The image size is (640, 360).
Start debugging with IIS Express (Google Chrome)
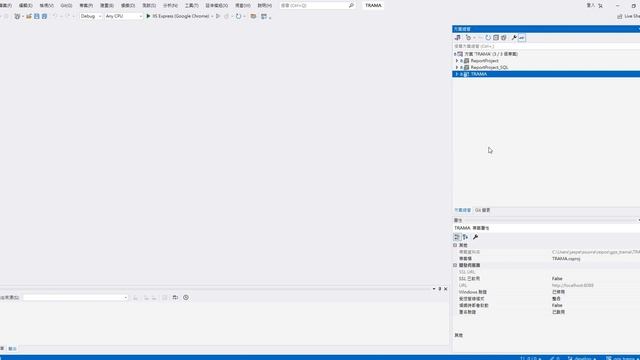178,16
